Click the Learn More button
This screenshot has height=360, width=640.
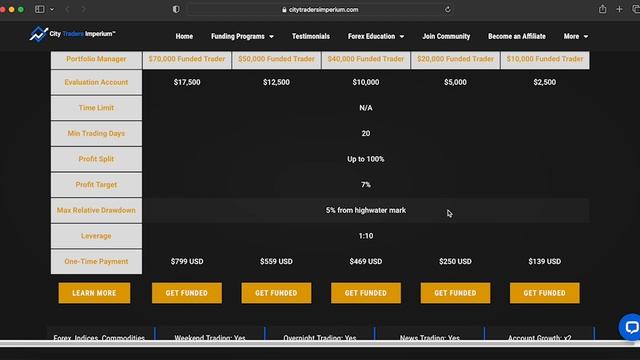pyautogui.click(x=94, y=293)
